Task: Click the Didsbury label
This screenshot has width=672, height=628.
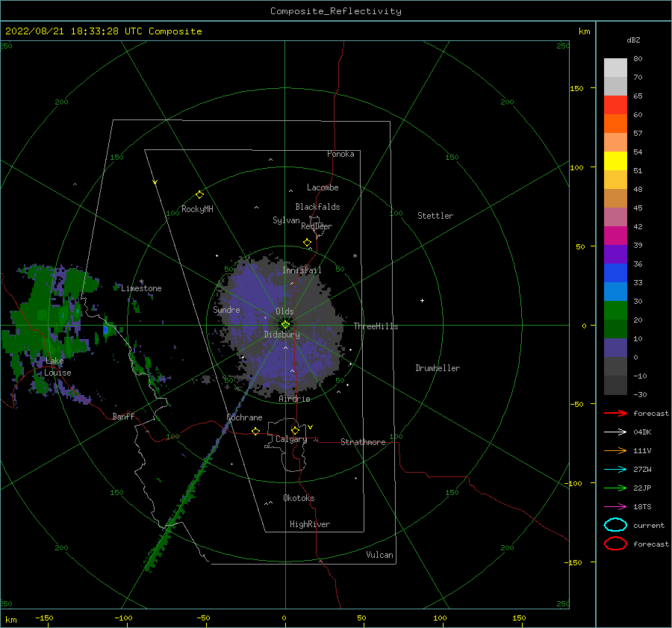Action: coord(281,335)
